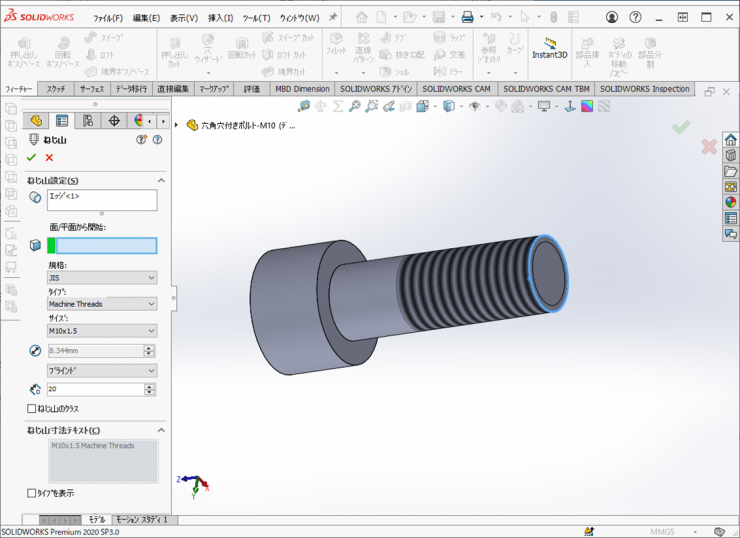Open the タイプ Machine Threads dropdown
The width and height of the screenshot is (740, 538).
(102, 304)
